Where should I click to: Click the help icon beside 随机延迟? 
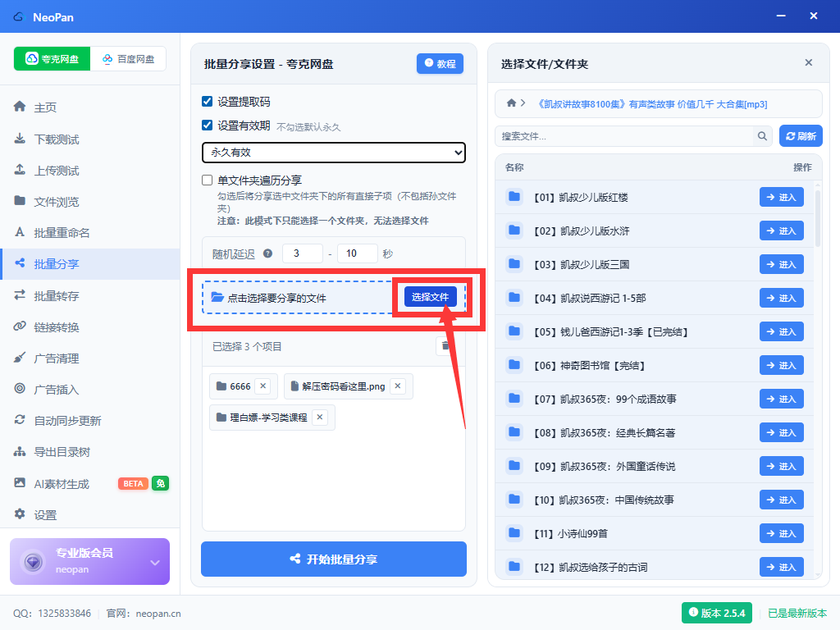pyautogui.click(x=268, y=253)
